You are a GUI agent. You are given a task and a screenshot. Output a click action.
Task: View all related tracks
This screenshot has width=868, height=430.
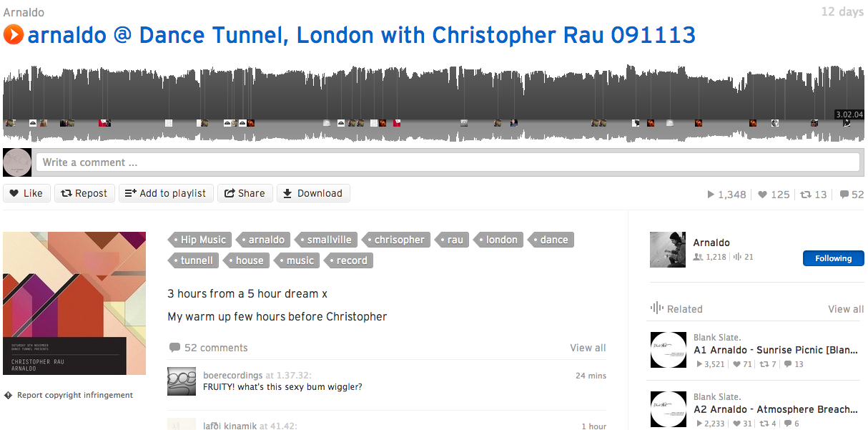846,309
